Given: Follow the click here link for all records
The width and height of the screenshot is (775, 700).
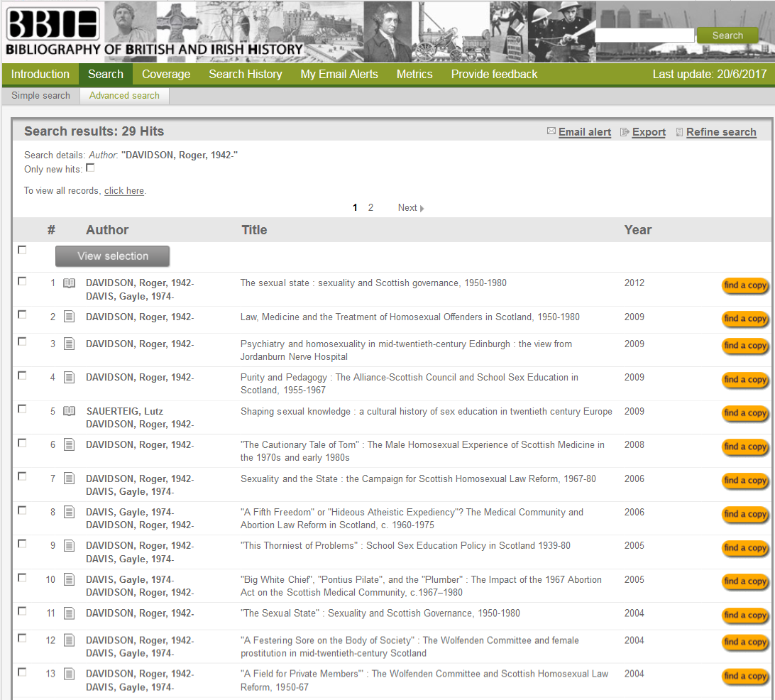Looking at the screenshot, I should coord(124,191).
